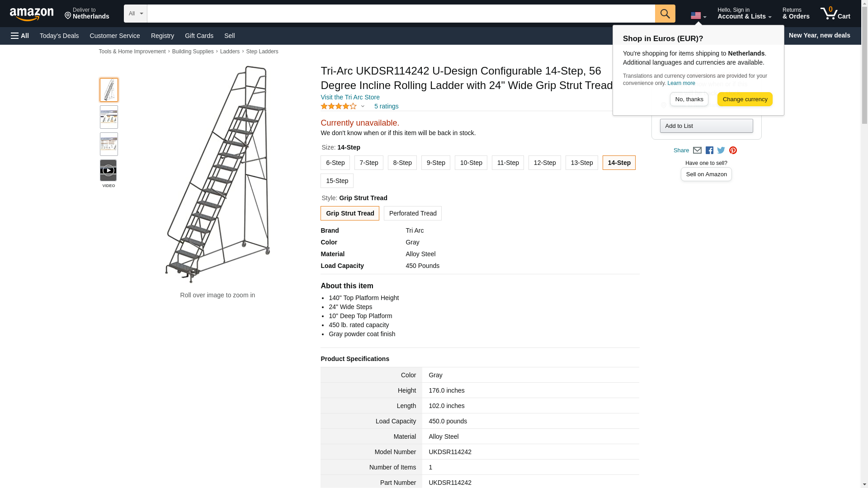Open the All hamburger menu
This screenshot has width=868, height=488.
[x=20, y=36]
